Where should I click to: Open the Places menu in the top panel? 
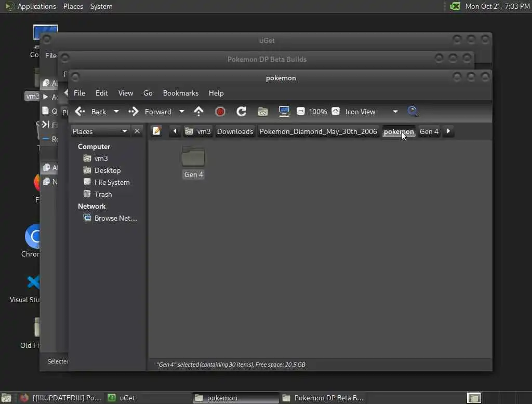coord(73,6)
